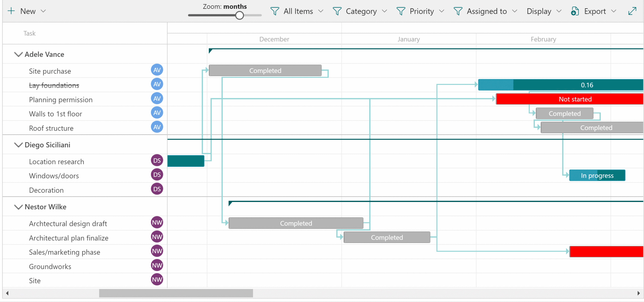Collapse the Diego Siciliani group
This screenshot has width=644, height=302.
(18, 145)
